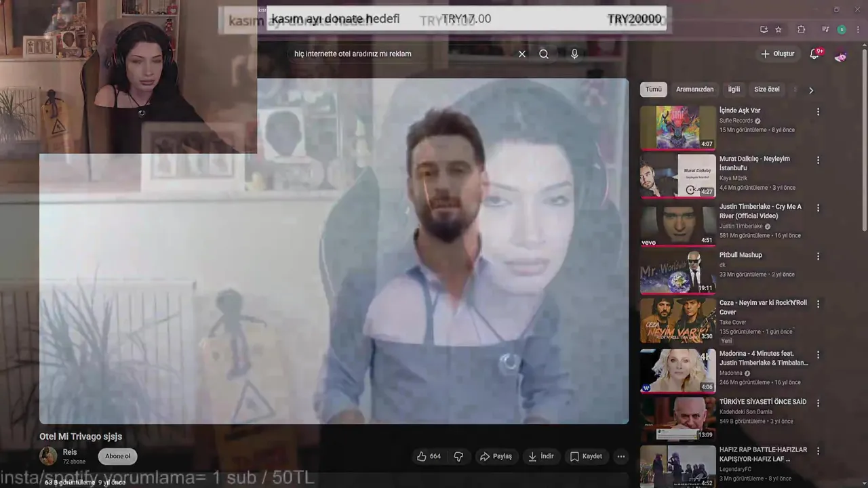Open notifications bell with 9+ badge
Image resolution: width=868 pixels, height=488 pixels.
pos(815,54)
